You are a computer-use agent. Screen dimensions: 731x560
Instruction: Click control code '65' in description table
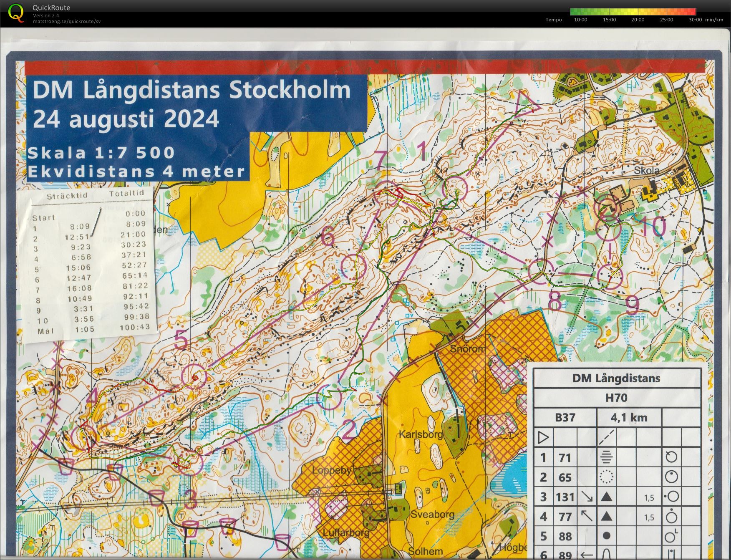point(565,477)
